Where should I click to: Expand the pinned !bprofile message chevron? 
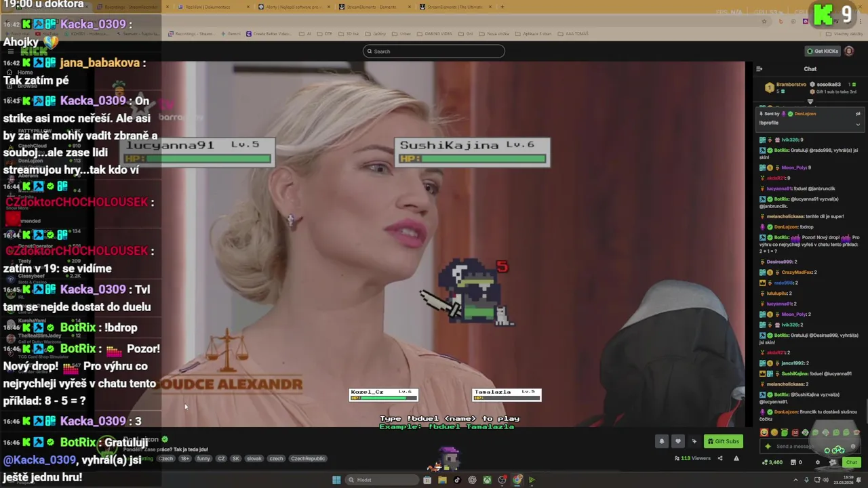point(858,124)
